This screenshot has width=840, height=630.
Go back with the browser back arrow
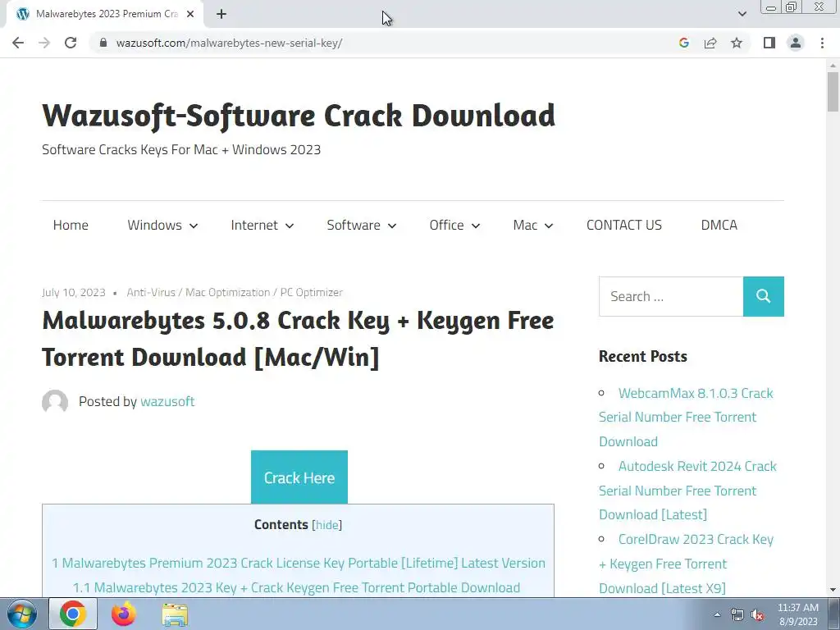pyautogui.click(x=18, y=43)
